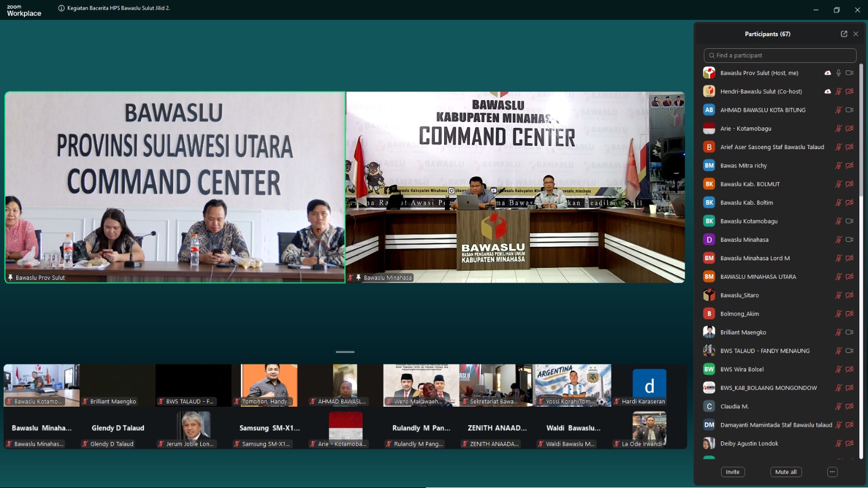868x488 pixels.
Task: Select Glendy D Talaud participant tile
Action: tap(118, 428)
